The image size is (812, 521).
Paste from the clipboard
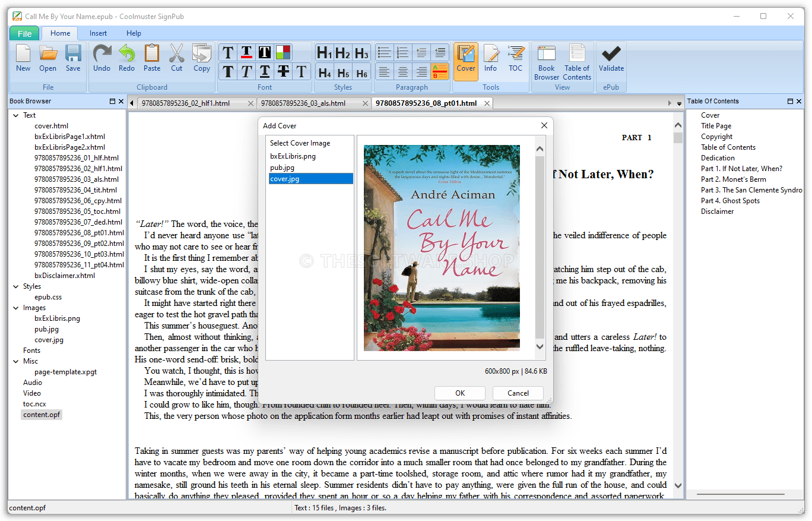152,58
